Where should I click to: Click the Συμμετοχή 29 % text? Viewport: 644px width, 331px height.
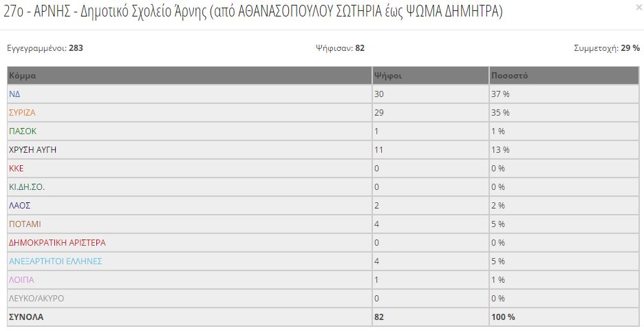click(x=607, y=48)
